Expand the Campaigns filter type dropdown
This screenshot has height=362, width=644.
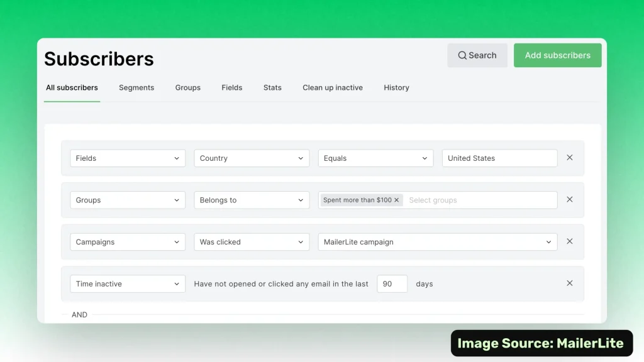pos(128,242)
